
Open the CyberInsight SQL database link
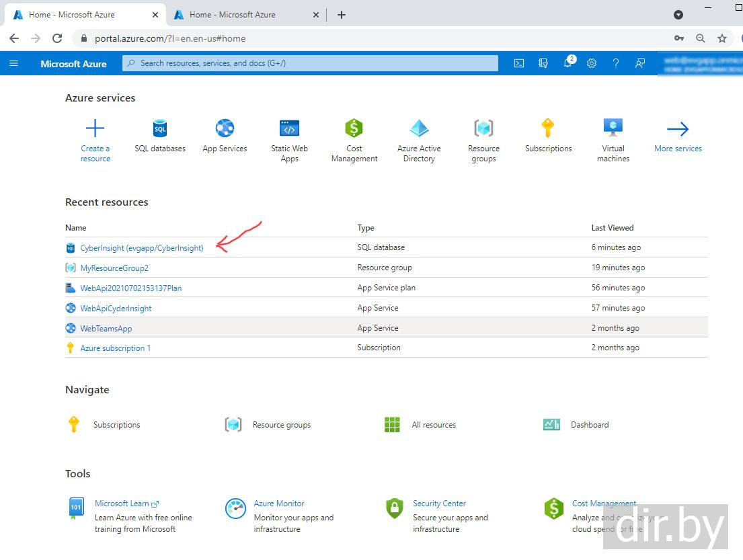[x=141, y=248]
